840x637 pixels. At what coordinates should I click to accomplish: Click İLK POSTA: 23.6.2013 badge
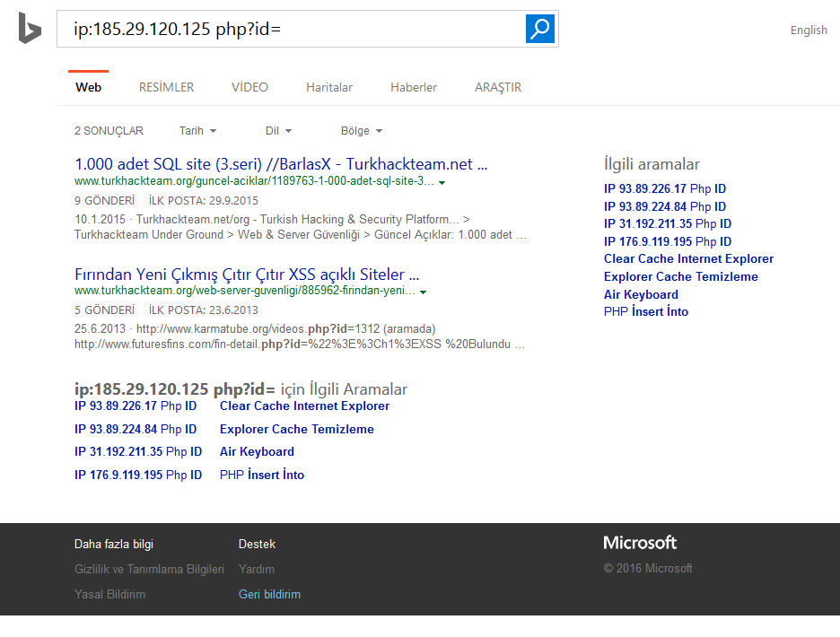click(x=203, y=310)
